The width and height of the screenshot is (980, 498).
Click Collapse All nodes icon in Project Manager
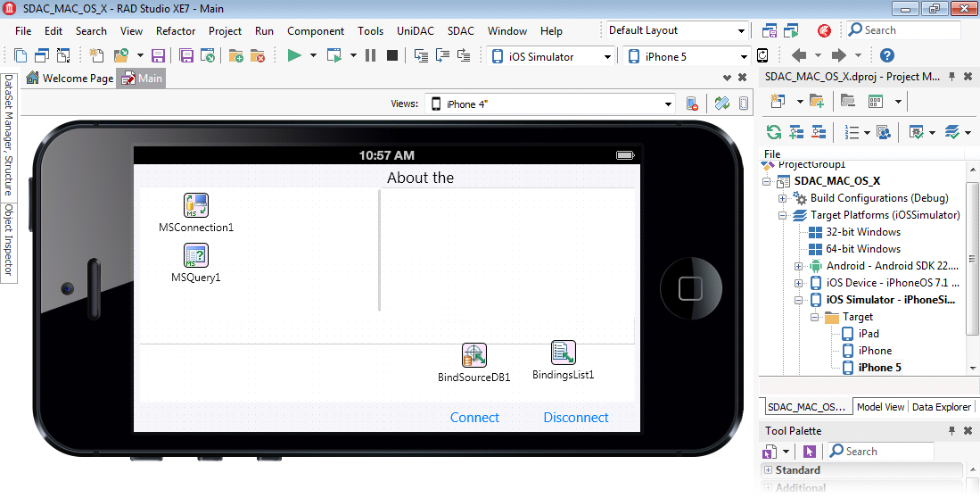pos(818,132)
